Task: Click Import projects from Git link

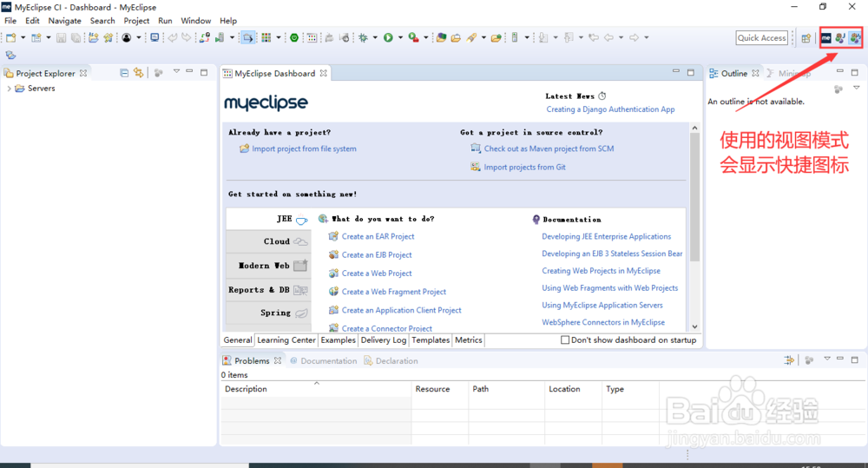Action: (x=524, y=167)
